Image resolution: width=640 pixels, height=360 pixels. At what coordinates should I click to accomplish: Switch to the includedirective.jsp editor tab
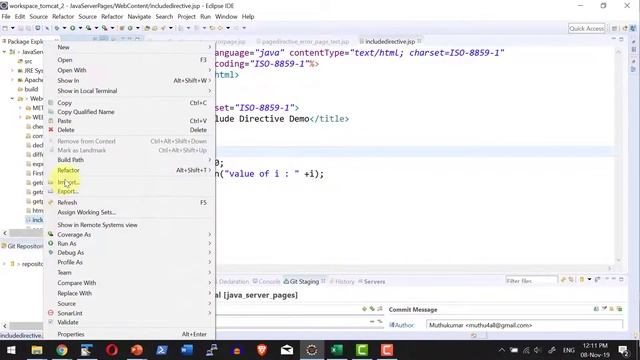(x=390, y=41)
